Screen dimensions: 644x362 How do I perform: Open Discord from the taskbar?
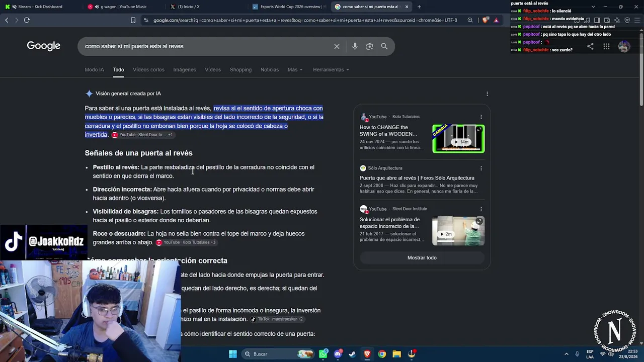(x=338, y=354)
